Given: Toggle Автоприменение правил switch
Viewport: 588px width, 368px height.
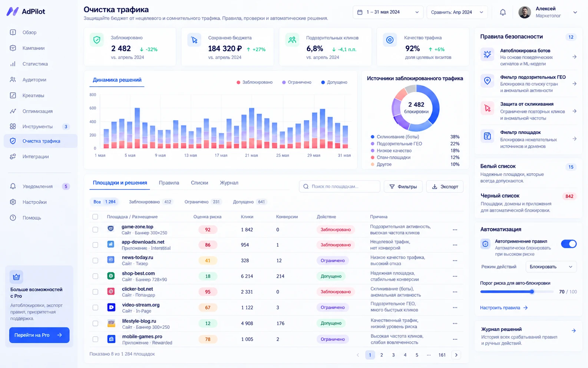Looking at the screenshot, I should [x=569, y=244].
